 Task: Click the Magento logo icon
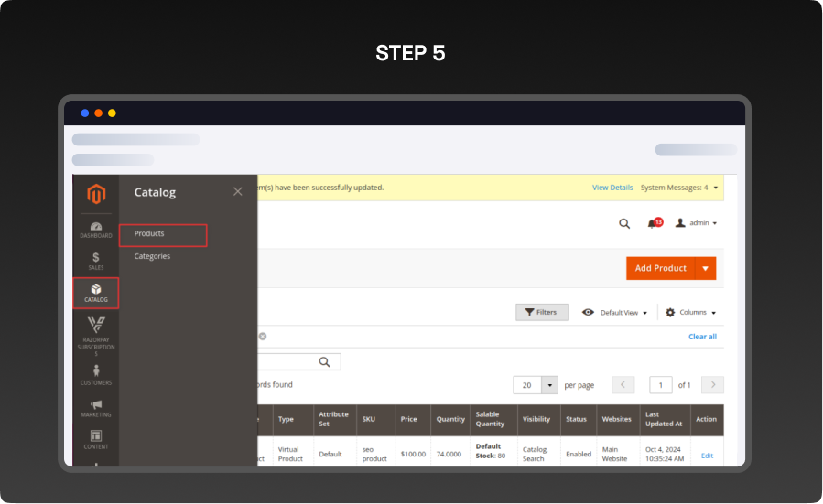point(96,194)
